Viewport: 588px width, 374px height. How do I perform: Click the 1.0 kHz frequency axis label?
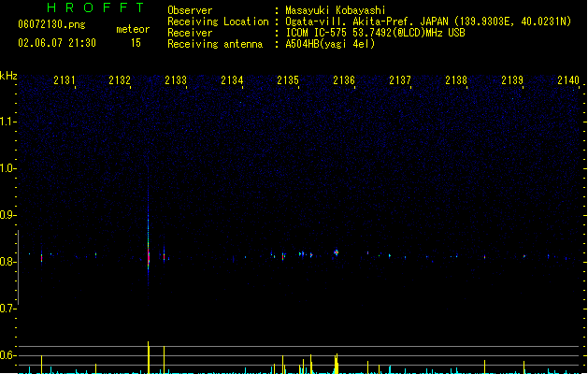coord(7,168)
